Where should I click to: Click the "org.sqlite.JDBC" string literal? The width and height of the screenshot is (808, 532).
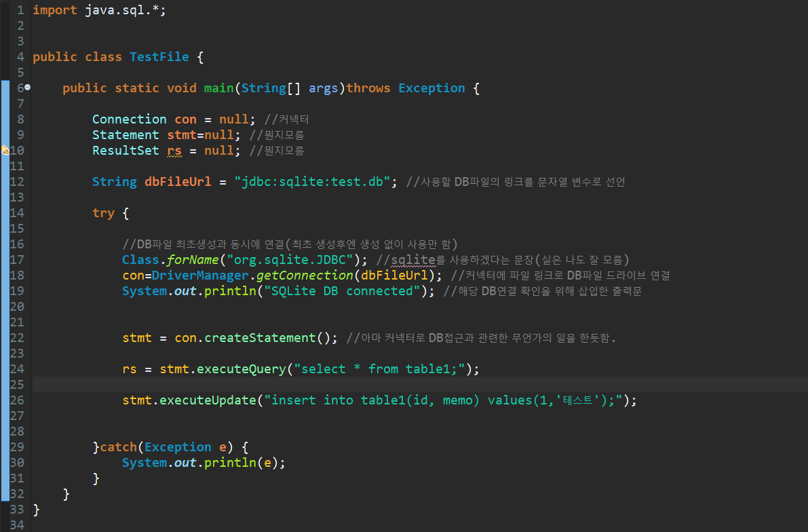(x=290, y=260)
